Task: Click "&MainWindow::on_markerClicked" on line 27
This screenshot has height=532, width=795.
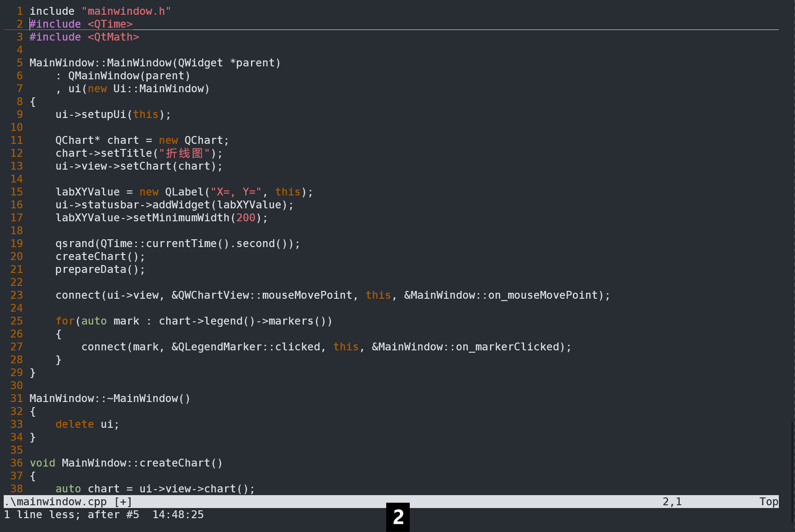Action: [466, 347]
